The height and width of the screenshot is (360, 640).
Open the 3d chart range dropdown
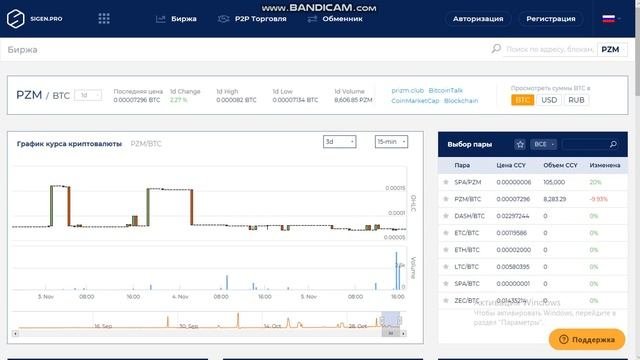[x=340, y=142]
